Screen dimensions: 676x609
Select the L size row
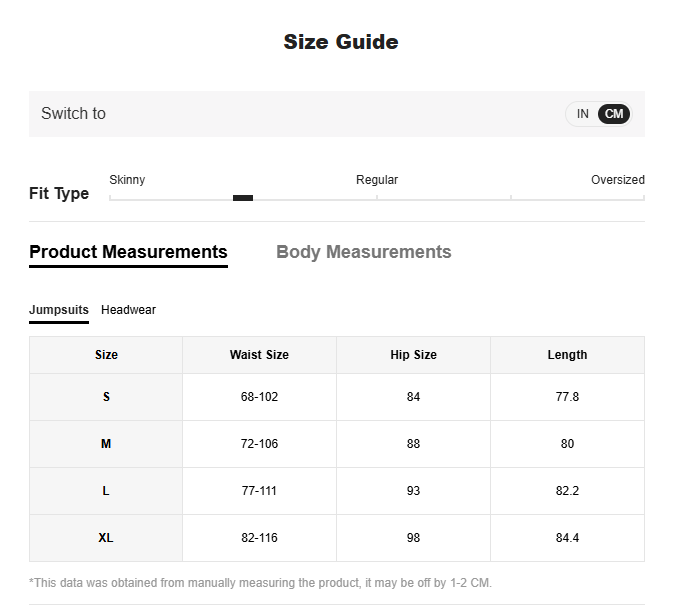click(x=106, y=491)
